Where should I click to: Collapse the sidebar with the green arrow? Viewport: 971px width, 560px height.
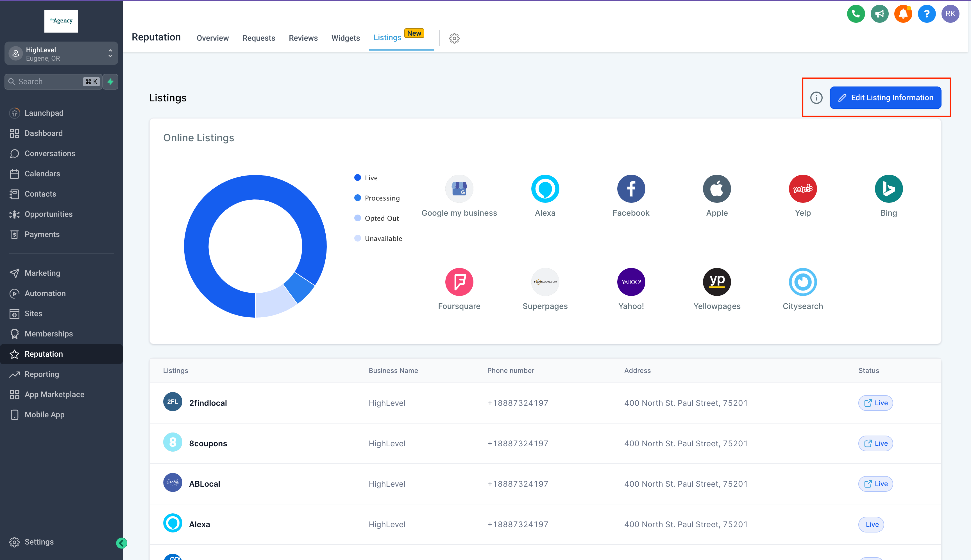122,543
